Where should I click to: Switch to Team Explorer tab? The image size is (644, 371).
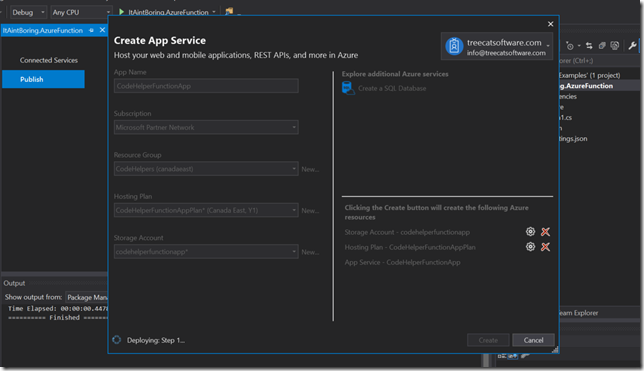[579, 313]
